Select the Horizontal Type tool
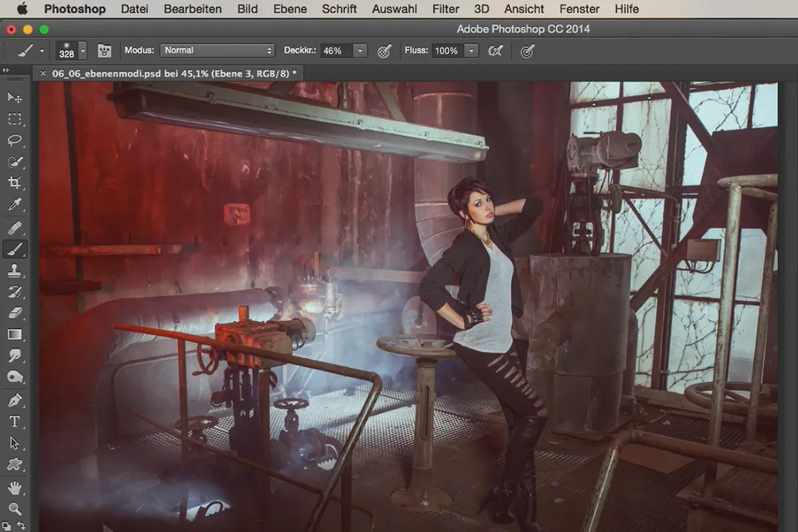Screen dimensions: 798x532 click(14, 422)
